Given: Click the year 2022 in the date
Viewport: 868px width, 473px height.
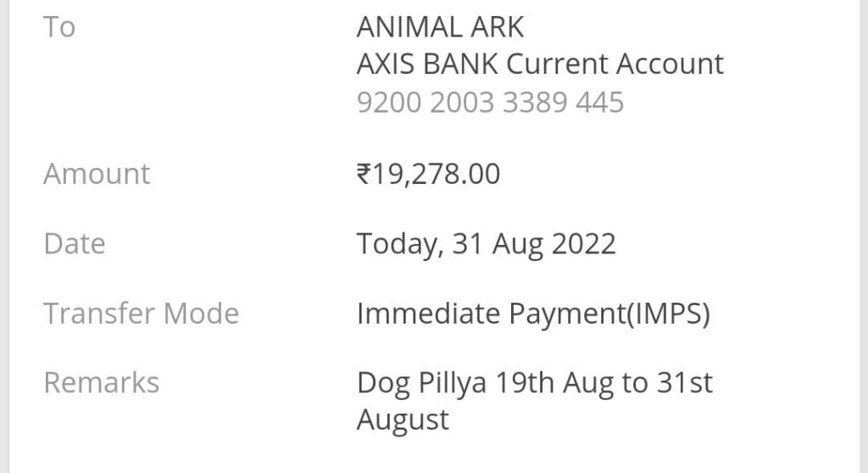Looking at the screenshot, I should pos(584,244).
